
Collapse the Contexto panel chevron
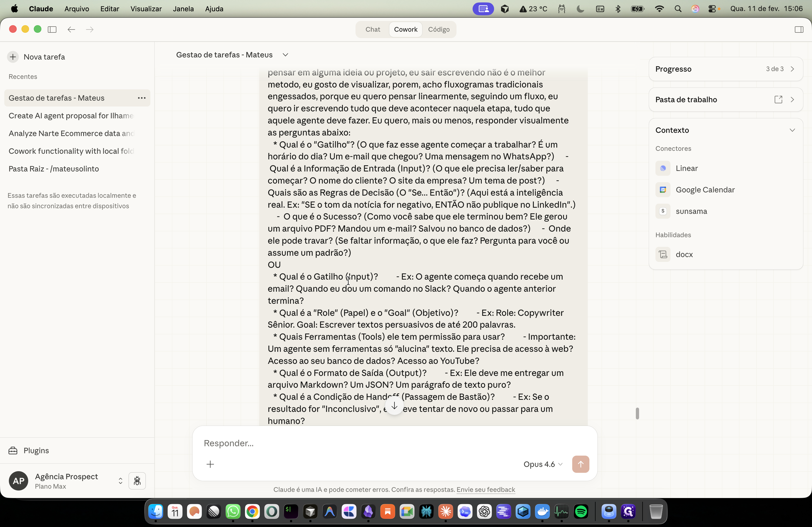point(792,130)
